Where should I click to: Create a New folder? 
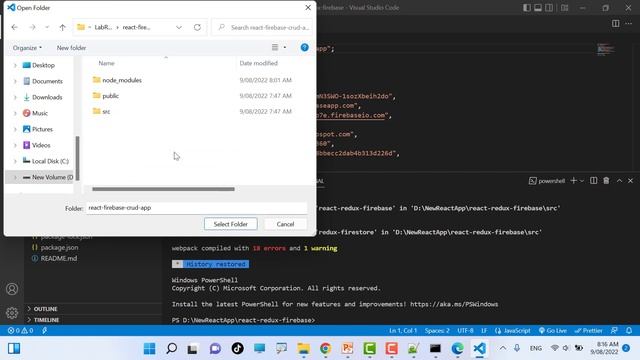[x=71, y=48]
